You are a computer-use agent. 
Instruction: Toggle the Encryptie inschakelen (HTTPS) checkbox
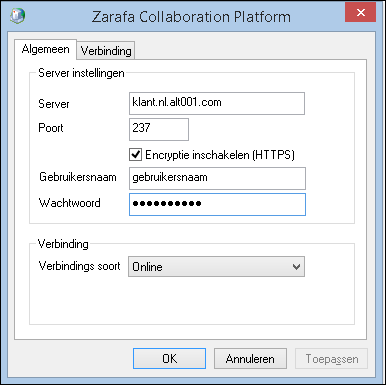[x=135, y=155]
